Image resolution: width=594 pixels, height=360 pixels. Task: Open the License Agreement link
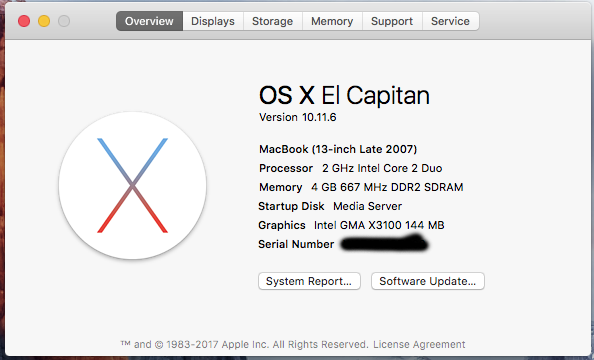coord(419,344)
